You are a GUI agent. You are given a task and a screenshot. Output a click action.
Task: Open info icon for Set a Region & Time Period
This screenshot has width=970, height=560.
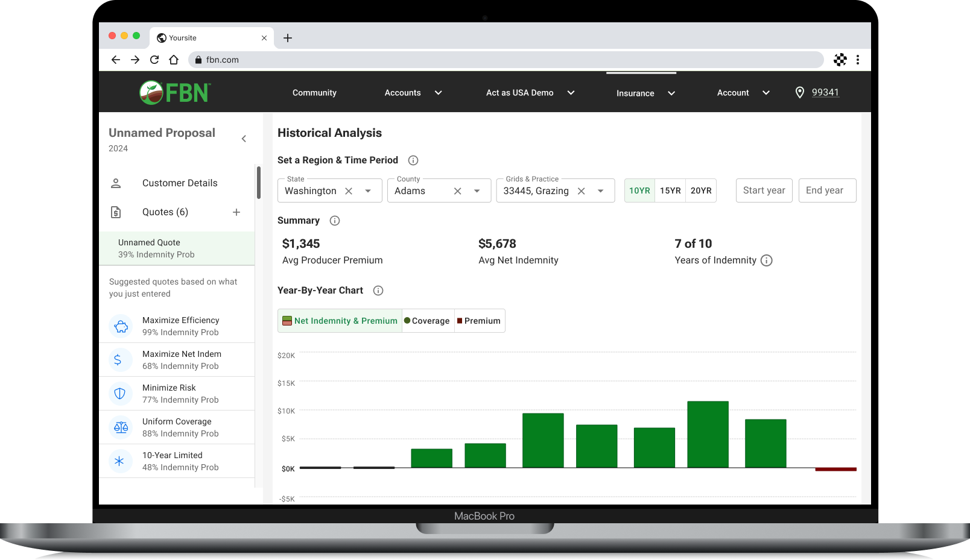point(413,160)
